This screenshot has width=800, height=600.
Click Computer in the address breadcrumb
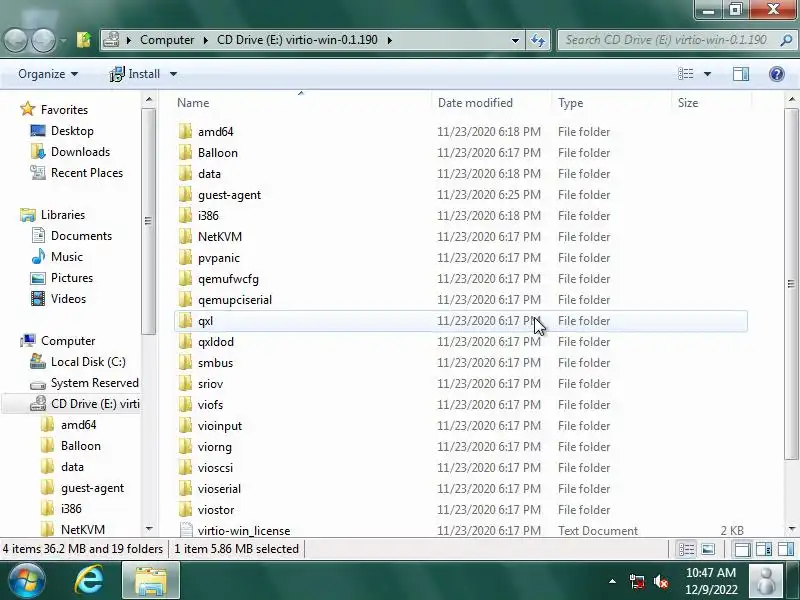point(167,40)
